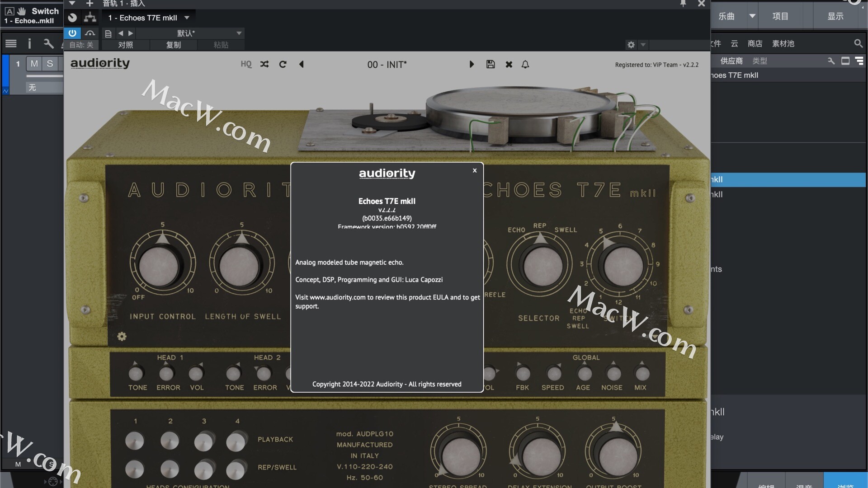
Task: Pin the plugin window with the pin icon
Action: pyautogui.click(x=683, y=4)
